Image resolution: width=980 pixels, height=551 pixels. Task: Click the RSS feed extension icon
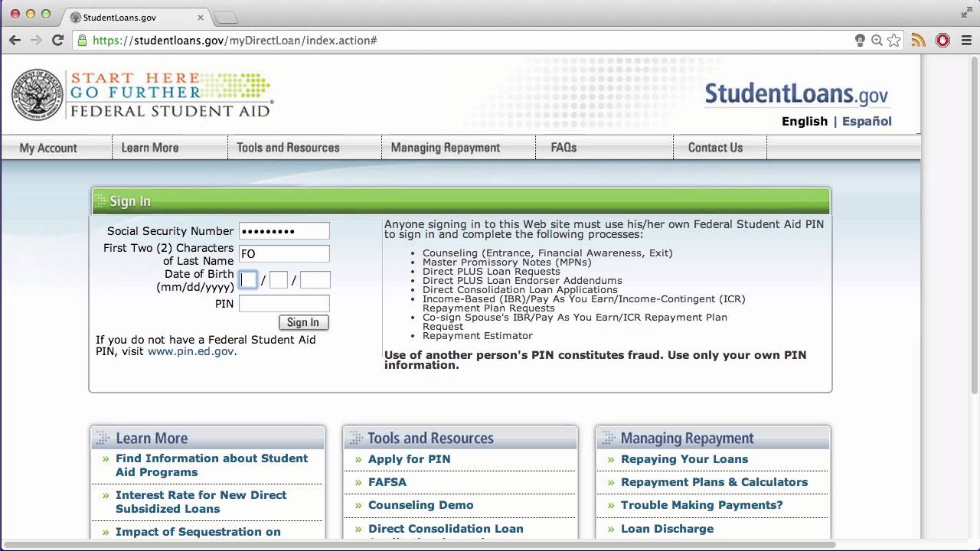918,41
